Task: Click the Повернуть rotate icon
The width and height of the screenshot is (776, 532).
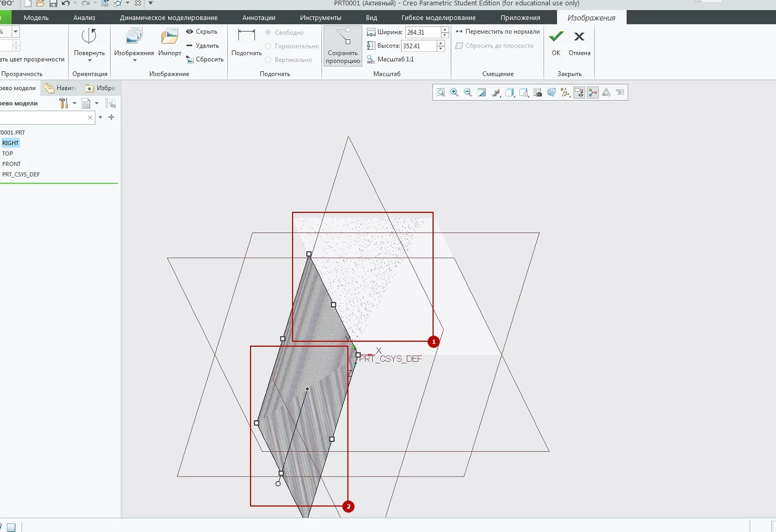Action: coord(89,36)
